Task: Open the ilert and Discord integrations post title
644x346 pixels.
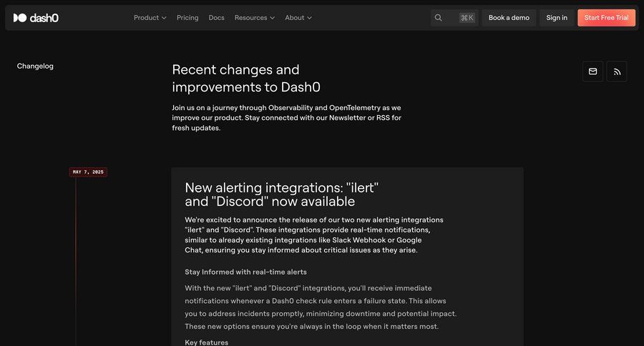Action: tap(281, 194)
